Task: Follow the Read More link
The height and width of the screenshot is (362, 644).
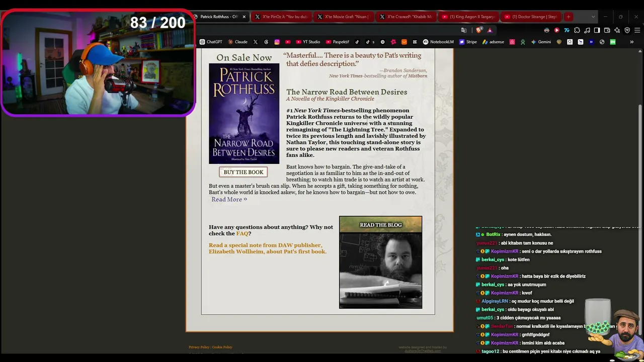Action: pos(229,200)
